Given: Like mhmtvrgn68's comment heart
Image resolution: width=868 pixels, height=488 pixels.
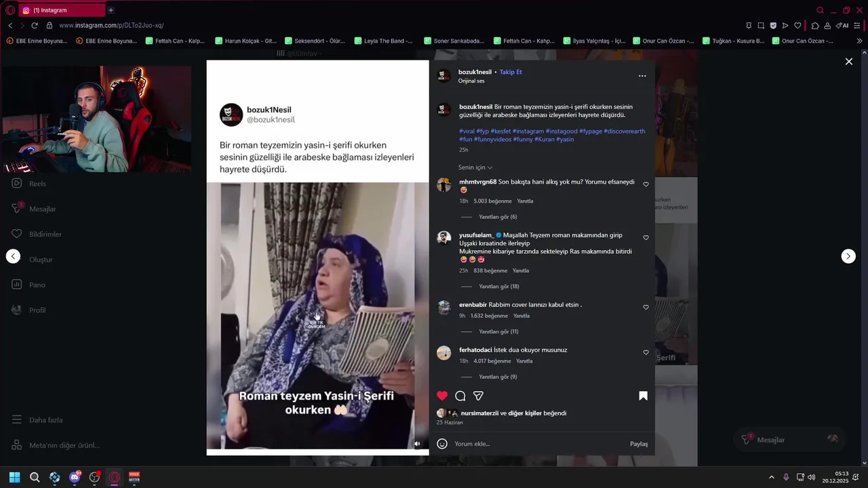Looking at the screenshot, I should (646, 184).
